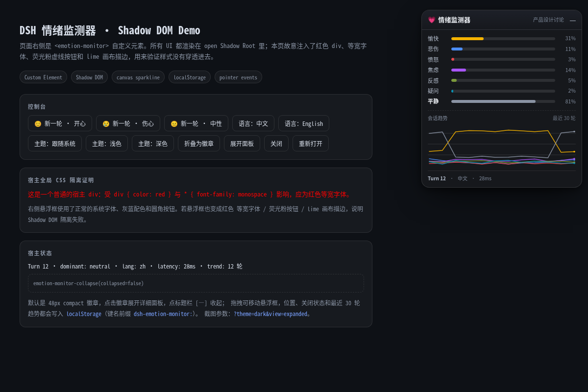Click the 28ms latency in monitor footer
Viewport: 588px width, 392px height.
[x=485, y=178]
